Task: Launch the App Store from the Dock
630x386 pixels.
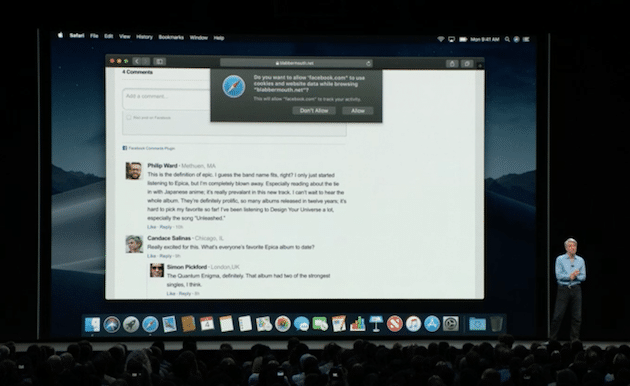Action: (432, 324)
